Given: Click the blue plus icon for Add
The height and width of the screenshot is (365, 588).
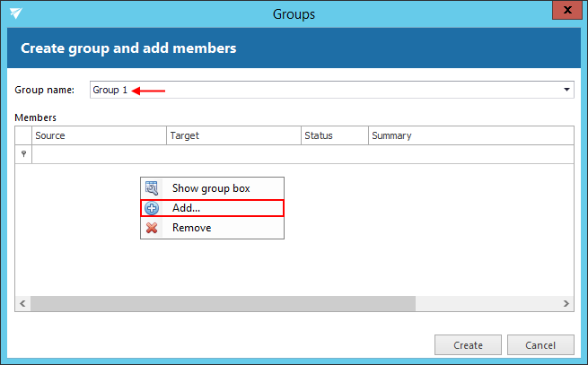Looking at the screenshot, I should pyautogui.click(x=152, y=208).
